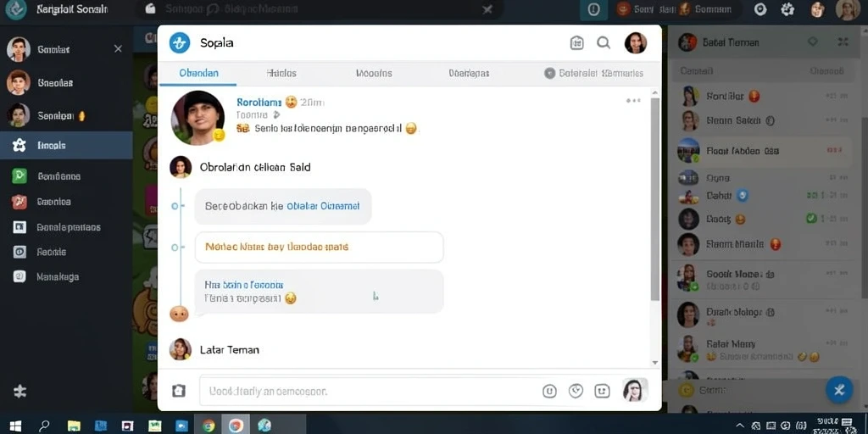Click the blue Sopala logo icon
The image size is (868, 434).
(x=180, y=42)
